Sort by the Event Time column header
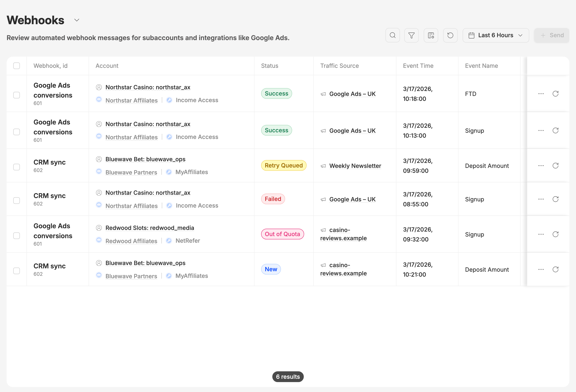Image resolution: width=576 pixels, height=392 pixels. tap(418, 66)
